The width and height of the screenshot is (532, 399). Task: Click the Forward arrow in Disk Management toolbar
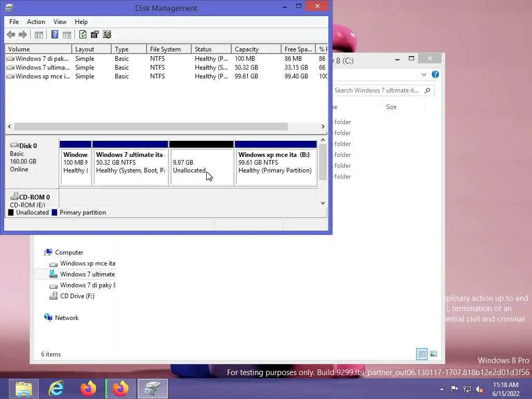point(23,34)
